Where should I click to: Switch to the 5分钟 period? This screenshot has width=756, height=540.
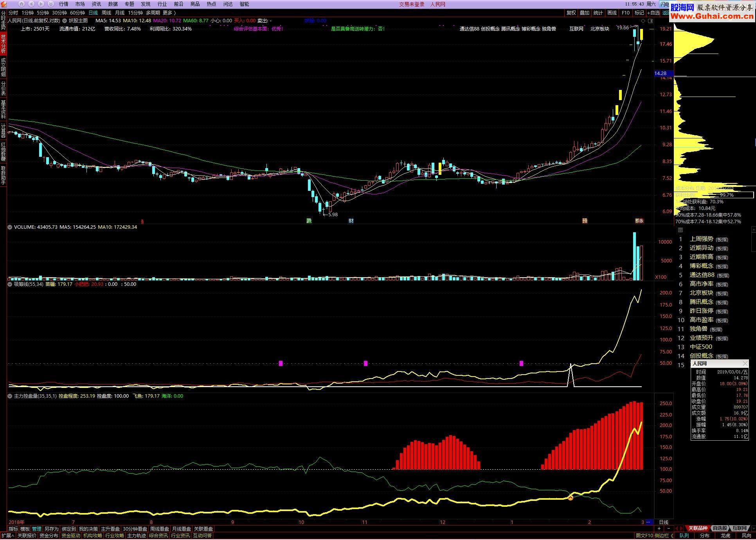(43, 13)
